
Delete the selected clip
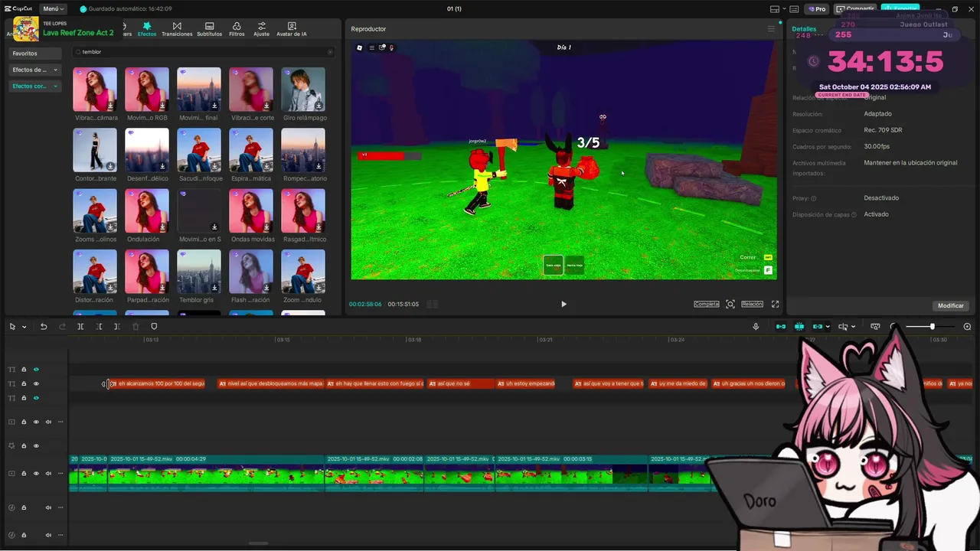pos(136,327)
